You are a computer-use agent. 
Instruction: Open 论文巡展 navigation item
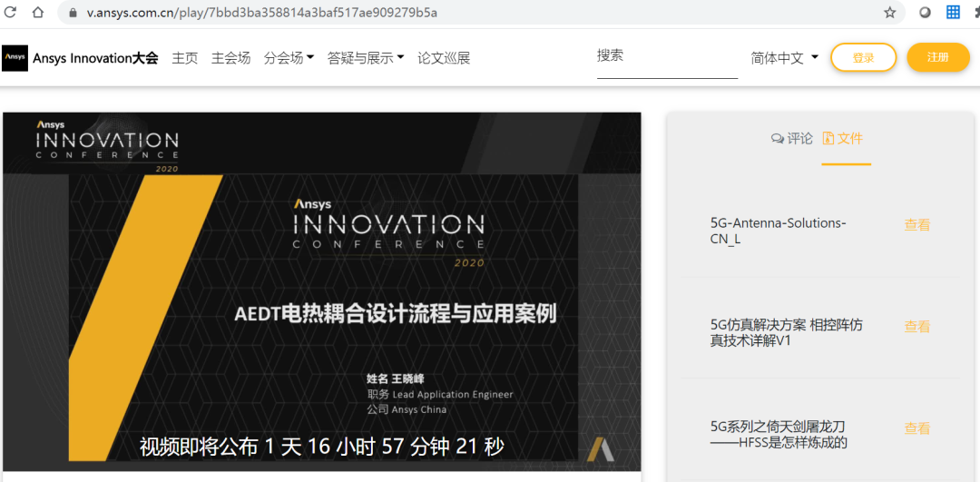tap(444, 58)
